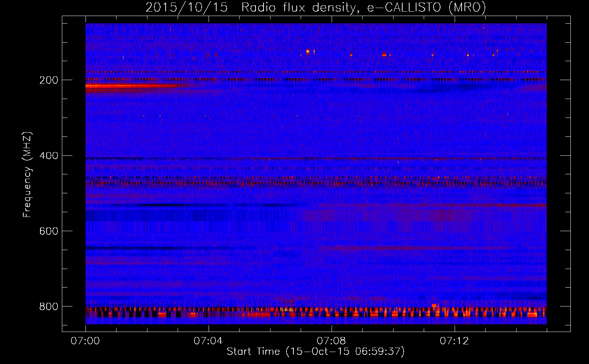Viewport: 589px width, 364px height.
Task: Click the Start Time axis label
Action: (x=316, y=351)
